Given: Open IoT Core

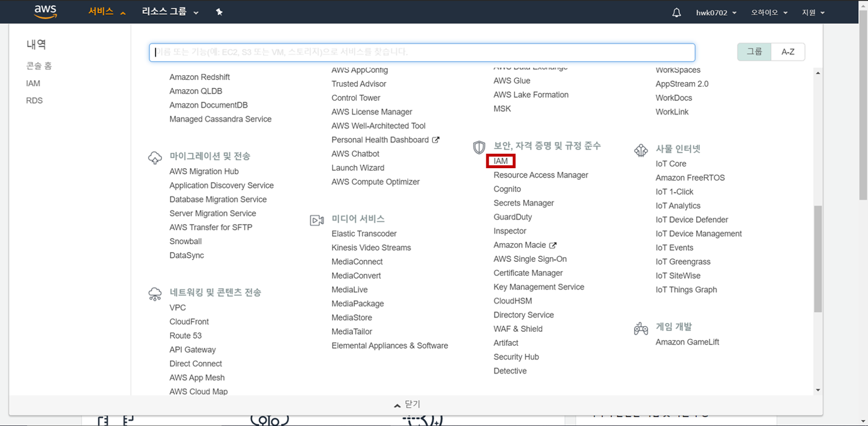Looking at the screenshot, I should coord(671,164).
